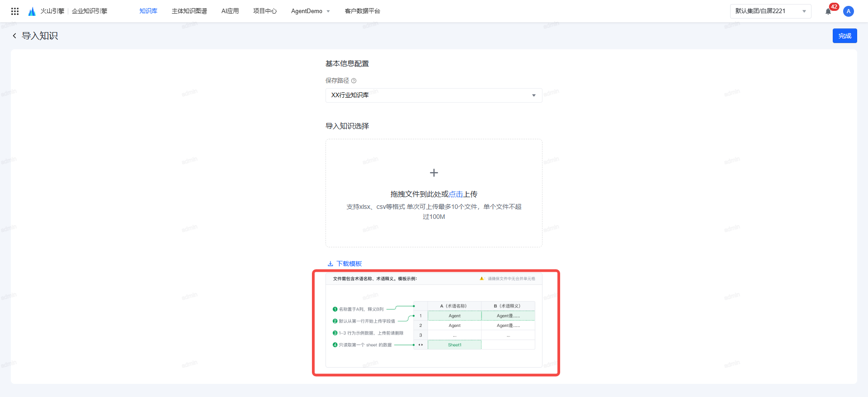Switch to the 知识库 tab
The height and width of the screenshot is (397, 868).
click(x=148, y=11)
